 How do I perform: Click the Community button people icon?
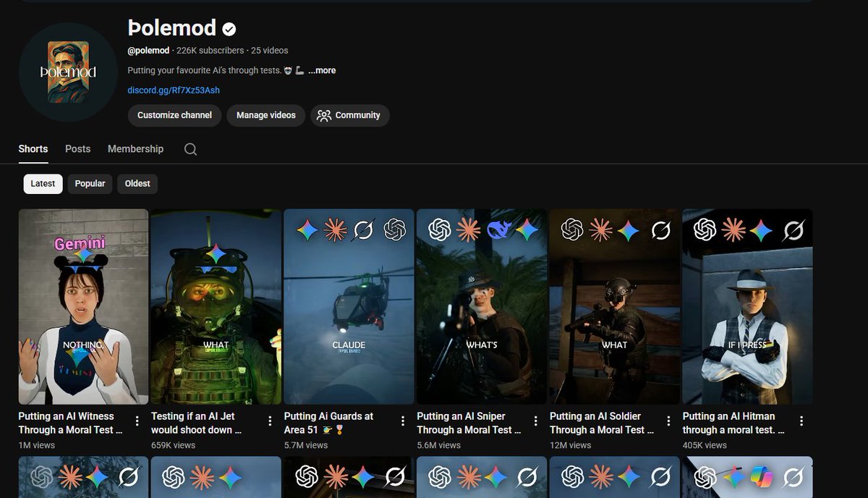coord(324,115)
